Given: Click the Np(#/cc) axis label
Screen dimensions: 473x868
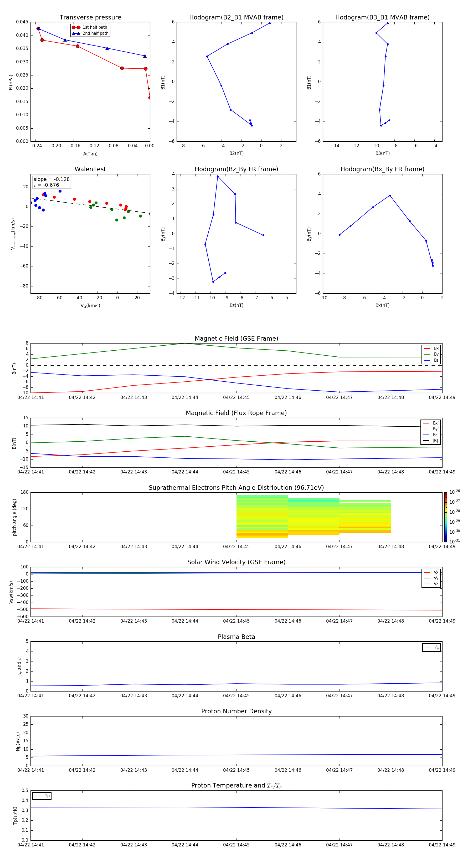Looking at the screenshot, I should [18, 741].
